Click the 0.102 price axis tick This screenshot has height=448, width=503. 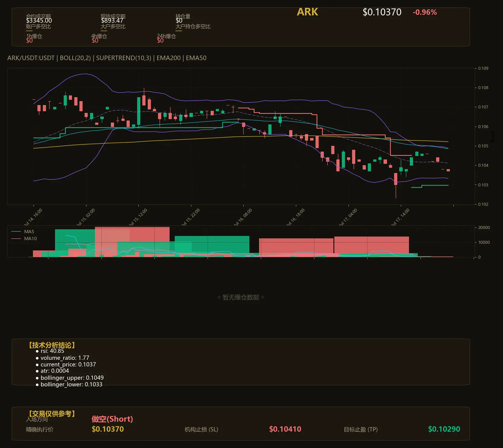tap(483, 204)
